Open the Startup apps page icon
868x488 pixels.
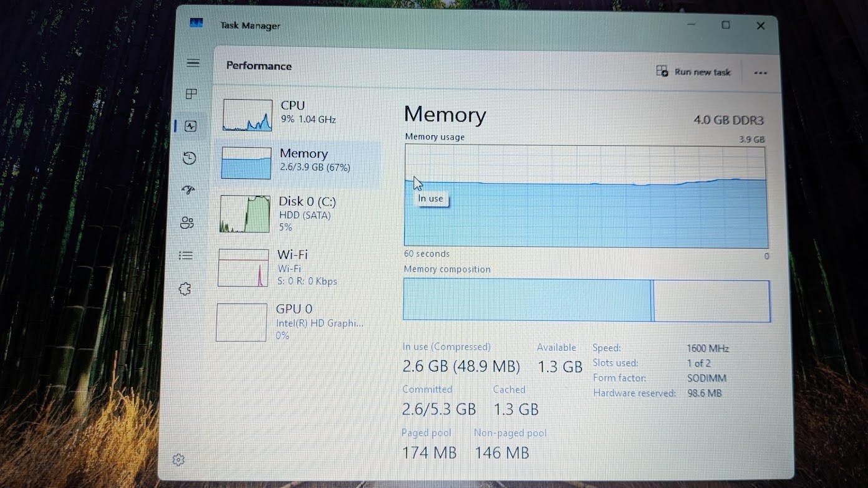[x=188, y=190]
